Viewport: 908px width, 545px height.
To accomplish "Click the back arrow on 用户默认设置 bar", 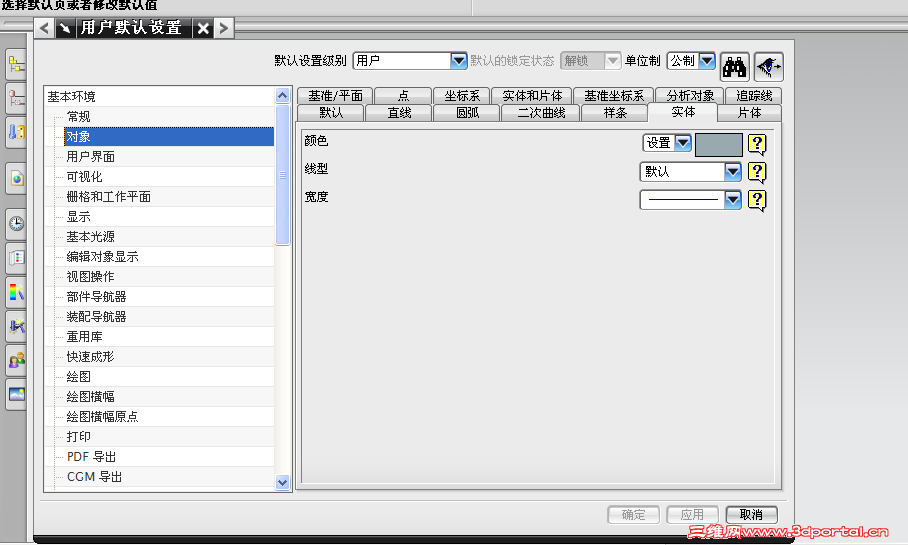I will 45,28.
